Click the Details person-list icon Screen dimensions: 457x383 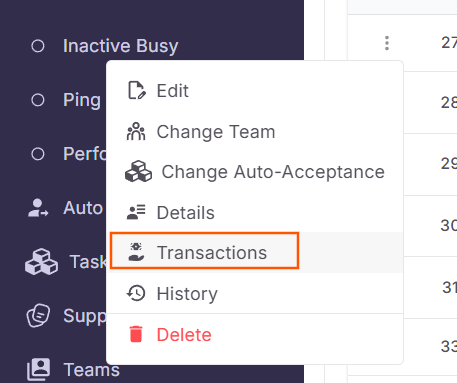coord(136,212)
